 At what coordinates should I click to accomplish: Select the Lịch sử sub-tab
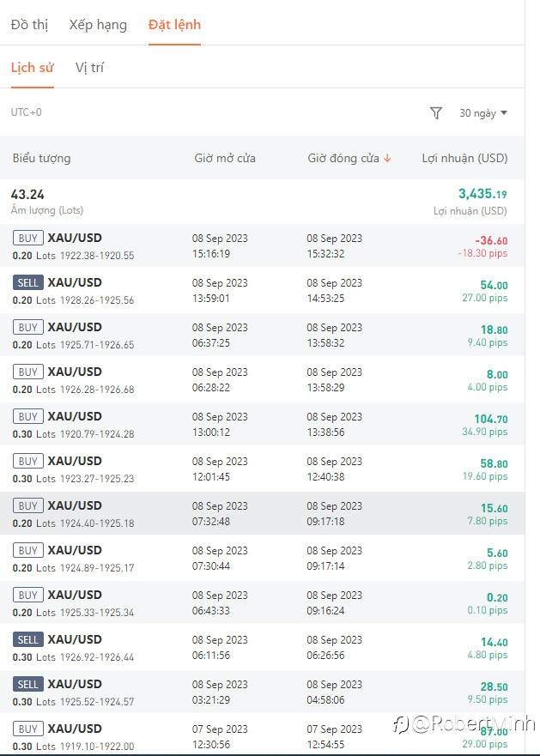click(x=32, y=68)
